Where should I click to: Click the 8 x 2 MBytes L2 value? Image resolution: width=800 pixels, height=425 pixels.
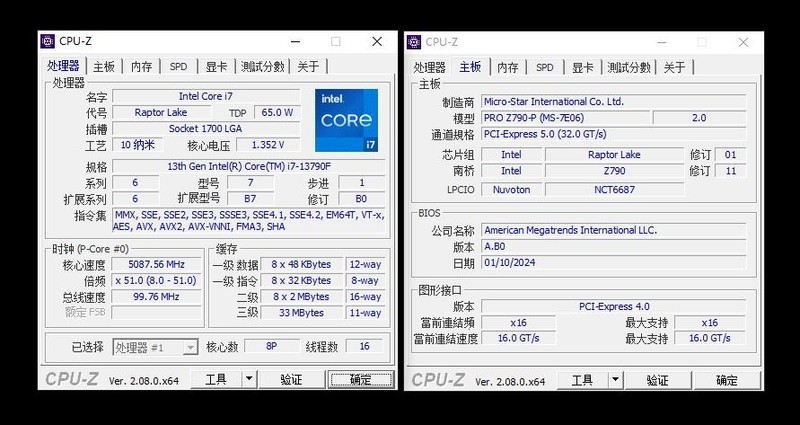click(x=302, y=296)
